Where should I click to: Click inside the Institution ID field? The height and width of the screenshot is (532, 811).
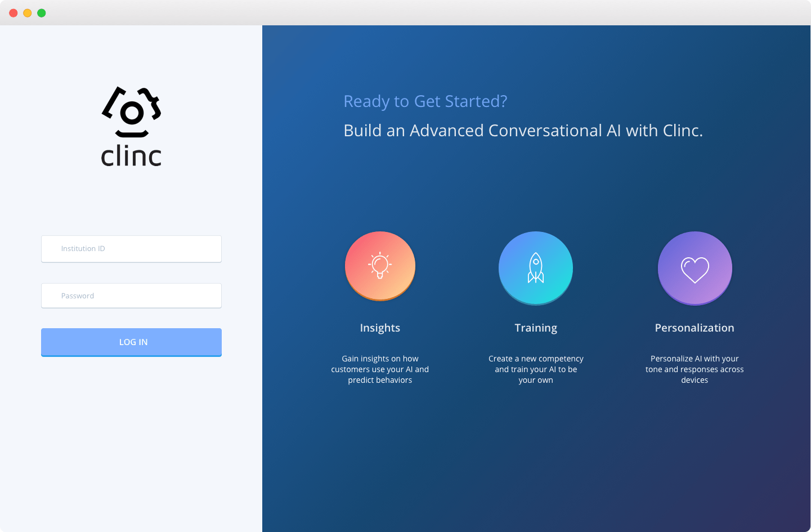pyautogui.click(x=131, y=248)
